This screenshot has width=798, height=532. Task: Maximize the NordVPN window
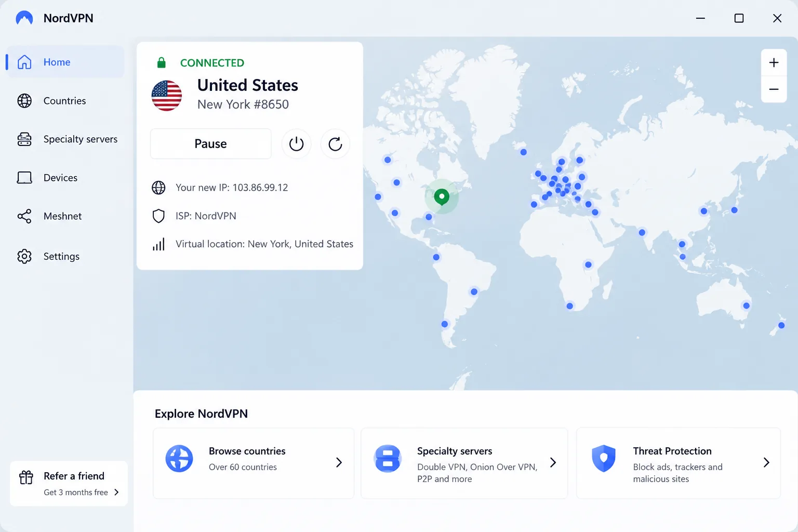coord(739,18)
